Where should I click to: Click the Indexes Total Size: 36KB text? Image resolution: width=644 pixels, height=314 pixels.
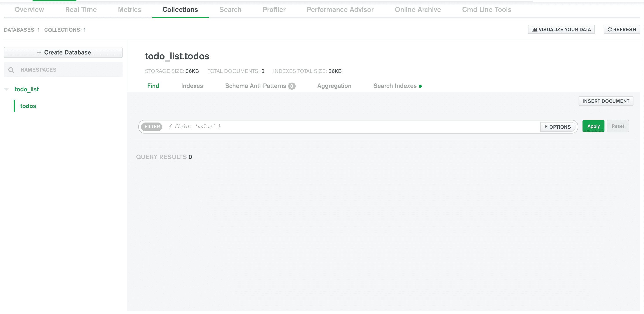click(x=307, y=71)
